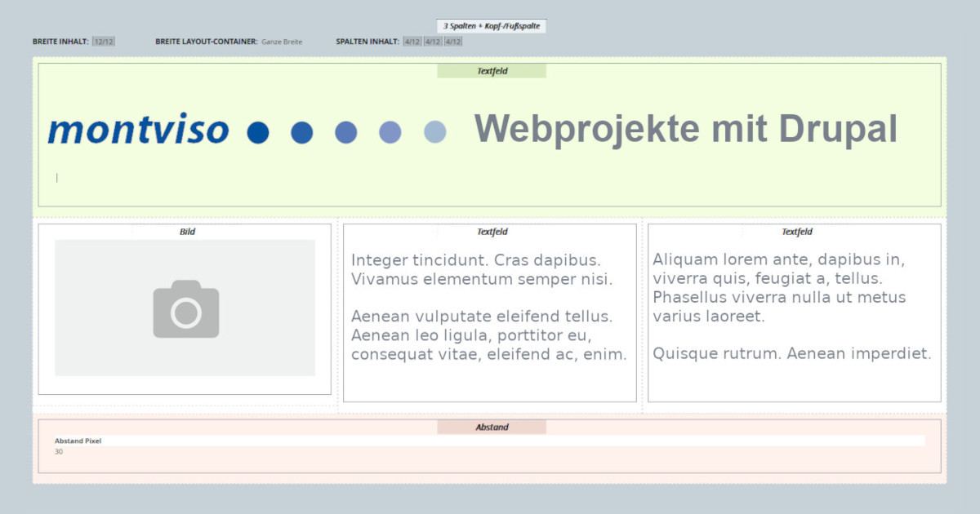
Task: Click the 'BREITE INHALT:' label
Action: click(x=60, y=42)
